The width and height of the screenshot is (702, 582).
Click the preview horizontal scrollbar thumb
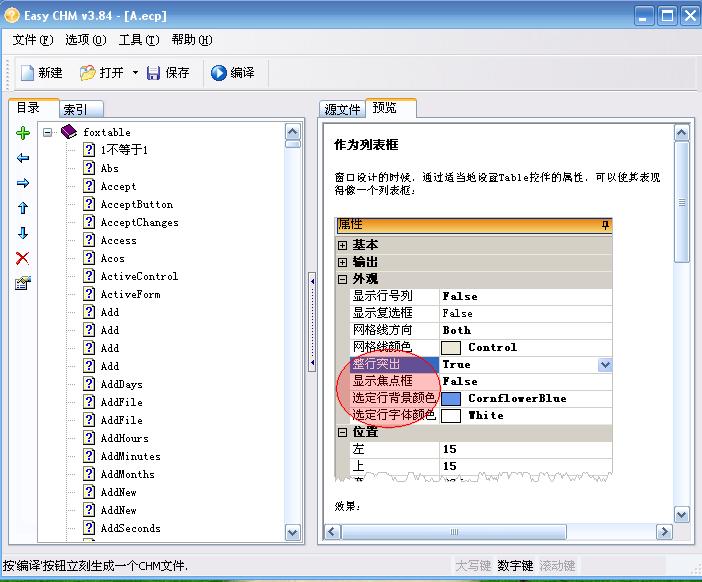click(454, 532)
